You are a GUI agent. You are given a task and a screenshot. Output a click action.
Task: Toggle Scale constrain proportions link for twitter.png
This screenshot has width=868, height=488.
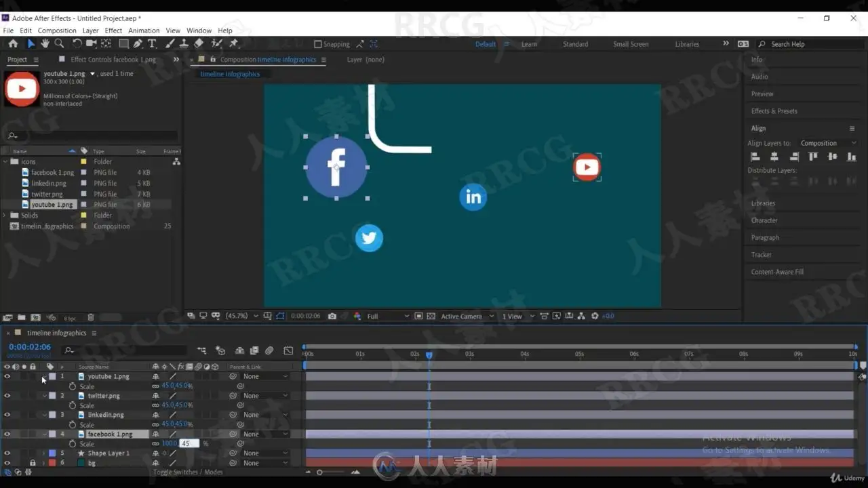[x=155, y=405]
